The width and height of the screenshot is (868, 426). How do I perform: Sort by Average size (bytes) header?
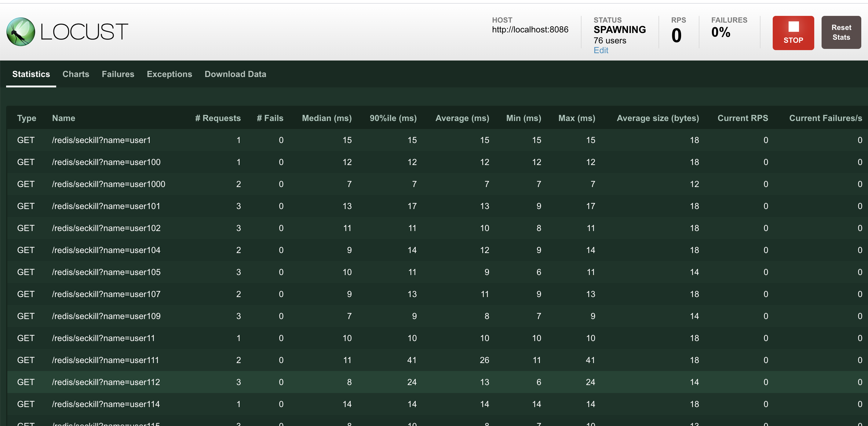click(657, 118)
